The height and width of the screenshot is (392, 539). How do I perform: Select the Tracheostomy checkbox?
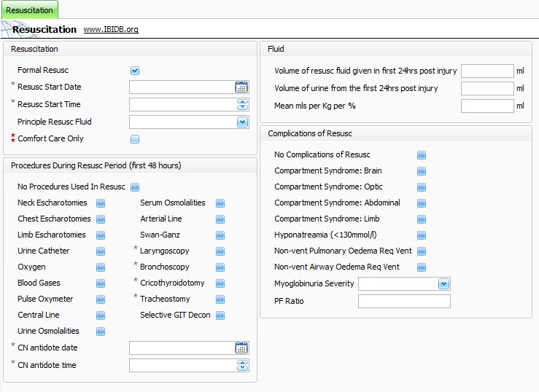click(x=220, y=299)
